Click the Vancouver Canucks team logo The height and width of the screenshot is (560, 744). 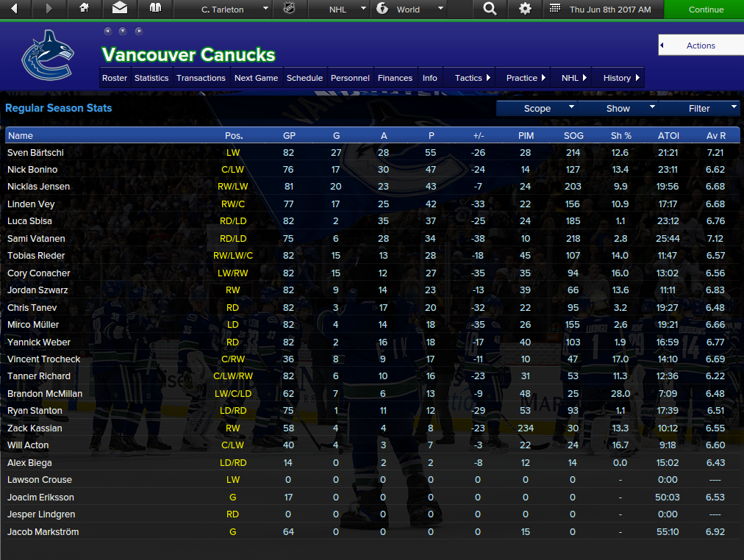pyautogui.click(x=48, y=55)
